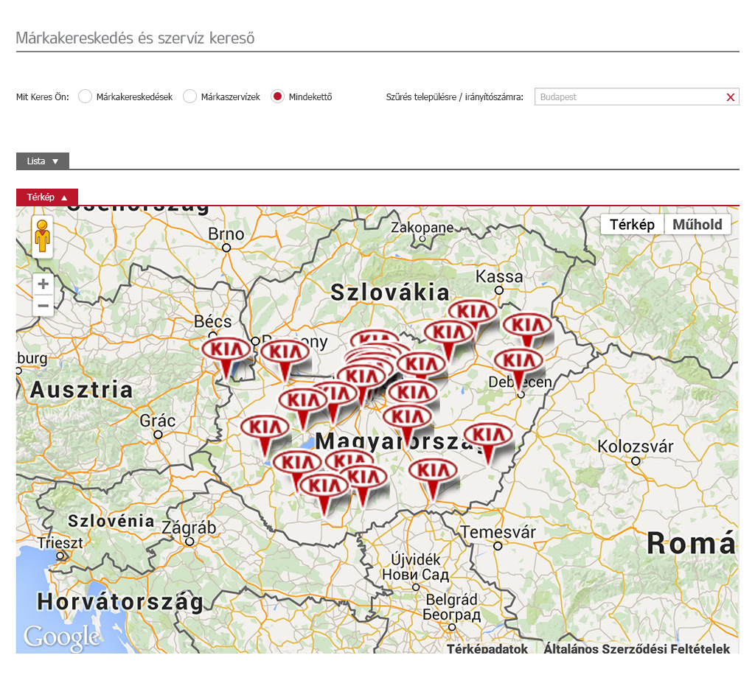Click the Brno city label
Viewport: 755px width, 700px height.
(x=226, y=234)
